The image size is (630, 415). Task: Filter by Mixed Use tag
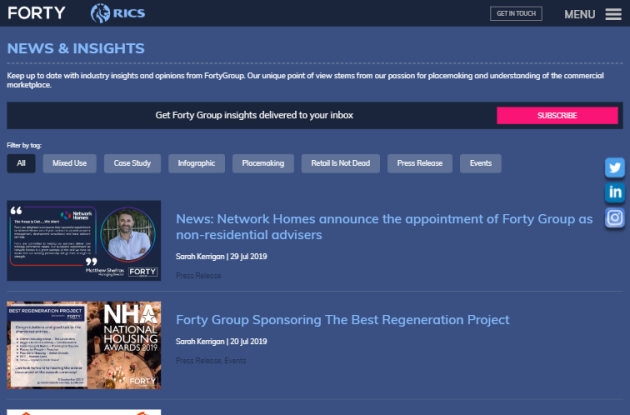(x=69, y=163)
